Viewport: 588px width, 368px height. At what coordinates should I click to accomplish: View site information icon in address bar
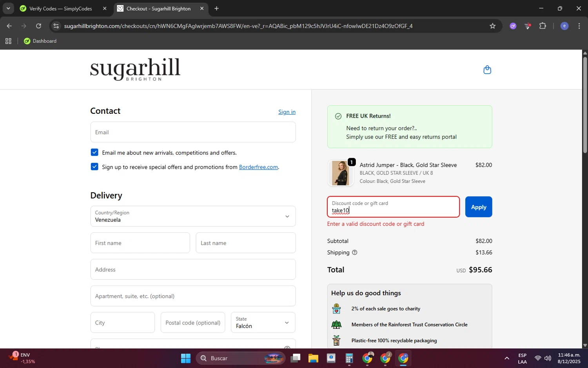[x=56, y=26]
